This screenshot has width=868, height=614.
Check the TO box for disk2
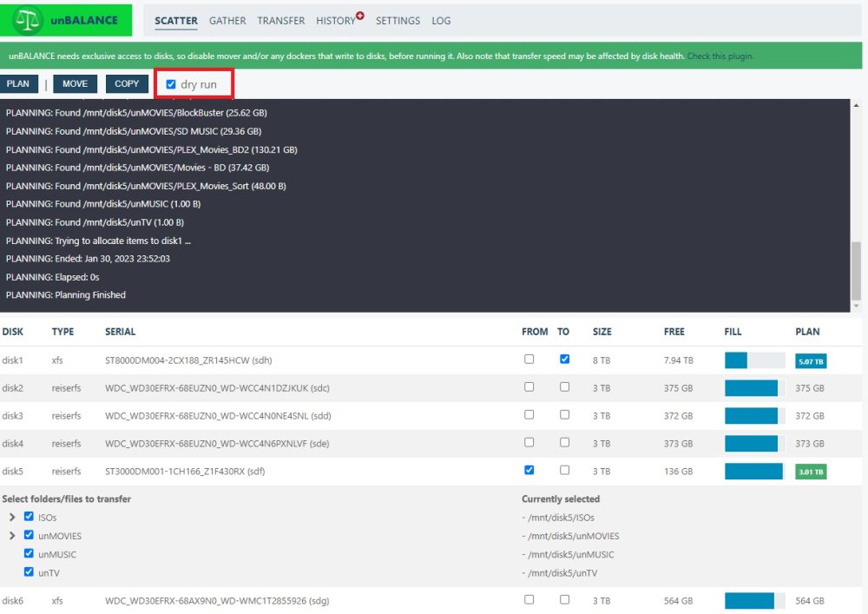pos(565,387)
